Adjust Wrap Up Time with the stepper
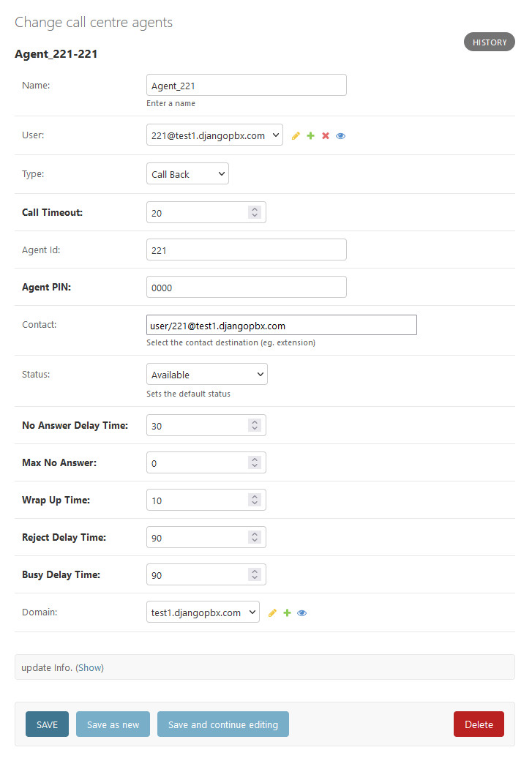This screenshot has height=761, width=532. click(x=254, y=501)
